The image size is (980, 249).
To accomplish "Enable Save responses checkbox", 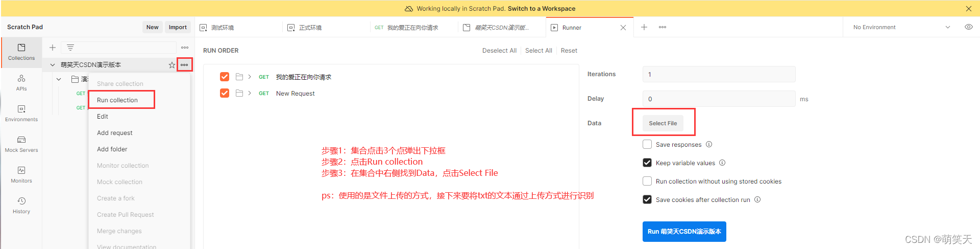I will [x=647, y=144].
